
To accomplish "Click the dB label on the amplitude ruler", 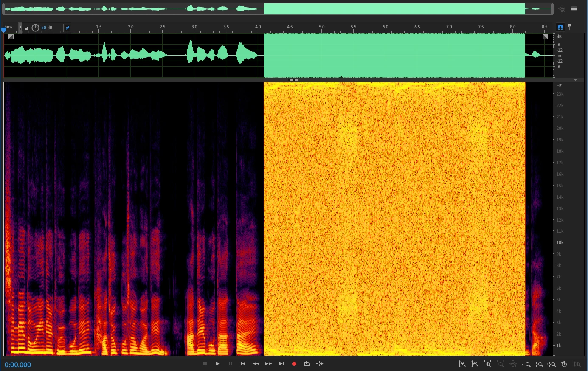I will point(559,37).
